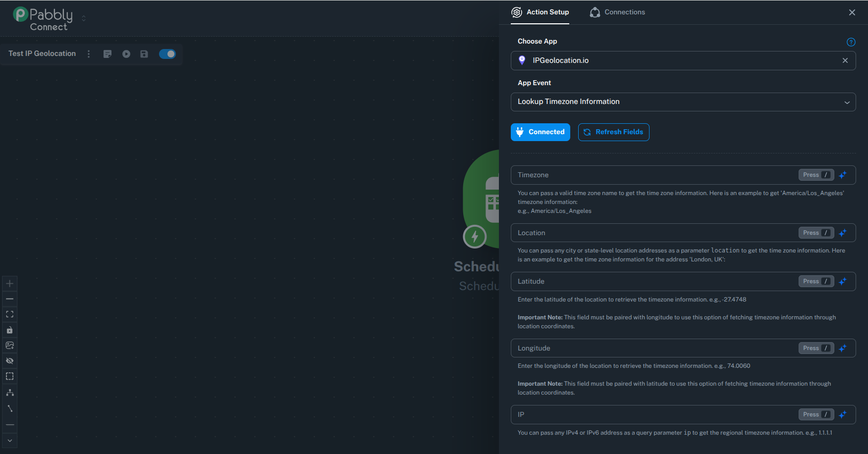Run the workflow with play icon

coord(126,54)
